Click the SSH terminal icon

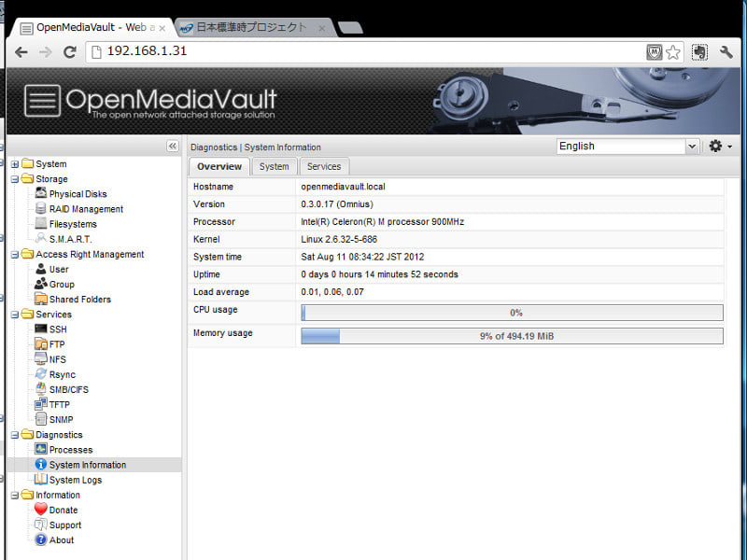pos(41,329)
